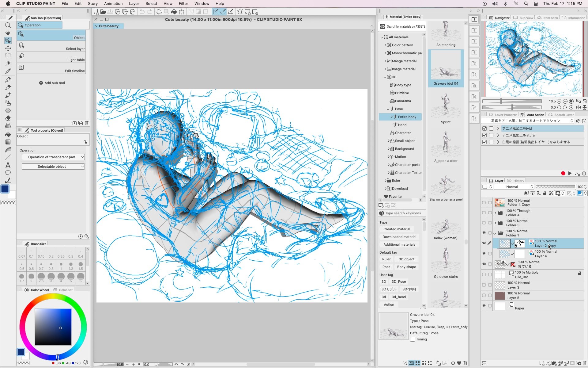
Task: Open the Filter menu
Action: pos(183,3)
